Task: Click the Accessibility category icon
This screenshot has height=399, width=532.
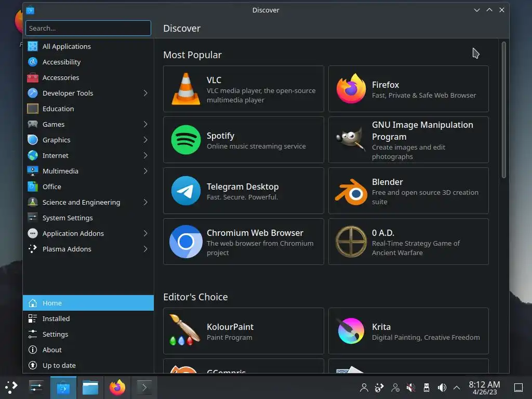Action: (33, 62)
